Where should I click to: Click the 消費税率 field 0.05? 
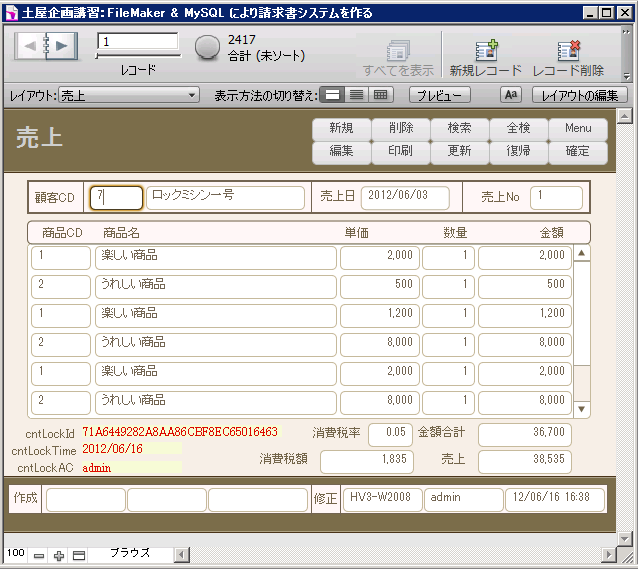391,435
